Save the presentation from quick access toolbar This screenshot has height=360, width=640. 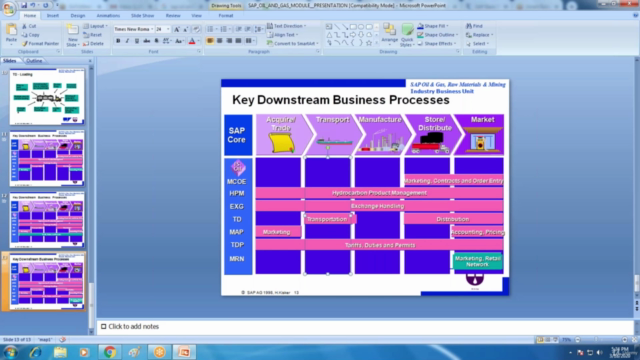[x=24, y=5]
